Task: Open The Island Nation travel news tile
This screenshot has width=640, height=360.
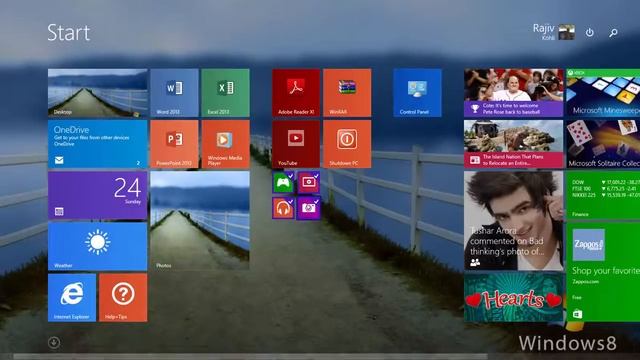Action: tap(513, 144)
